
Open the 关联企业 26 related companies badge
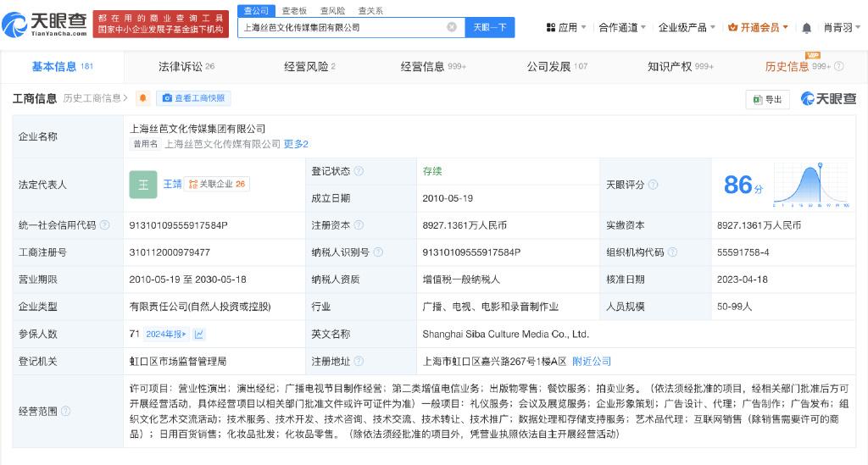tap(217, 184)
